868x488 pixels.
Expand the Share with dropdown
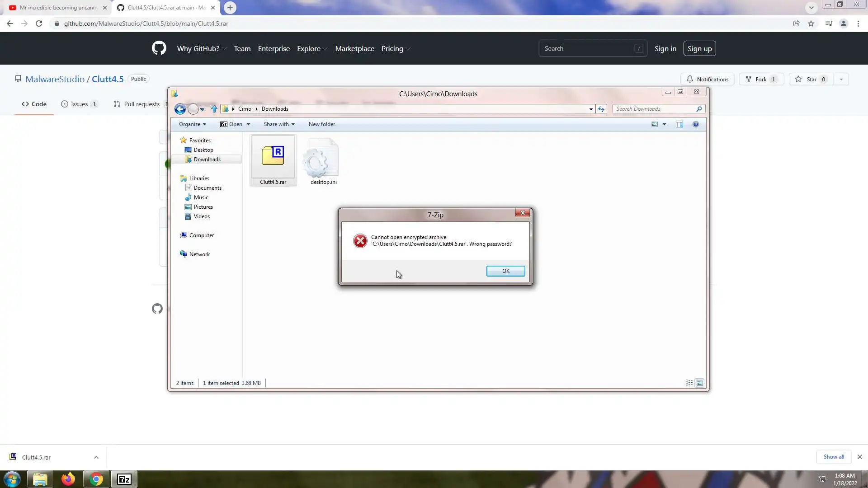(x=279, y=124)
